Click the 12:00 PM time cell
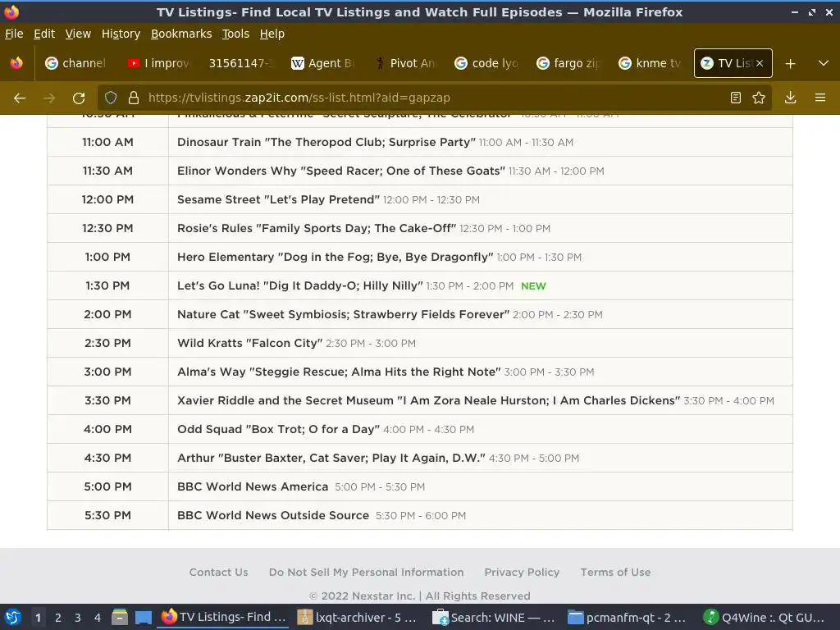Viewport: 840px width, 630px height. pos(107,199)
